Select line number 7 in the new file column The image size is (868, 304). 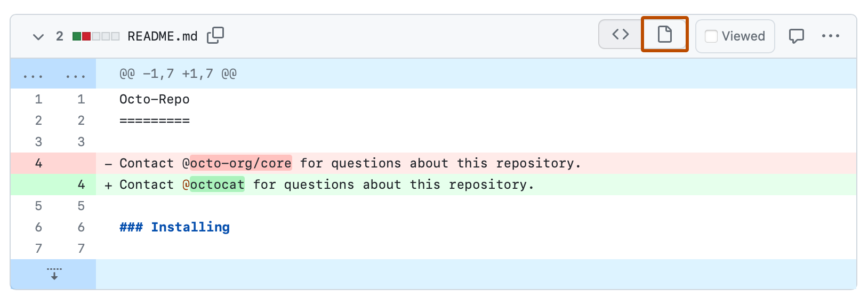point(81,249)
